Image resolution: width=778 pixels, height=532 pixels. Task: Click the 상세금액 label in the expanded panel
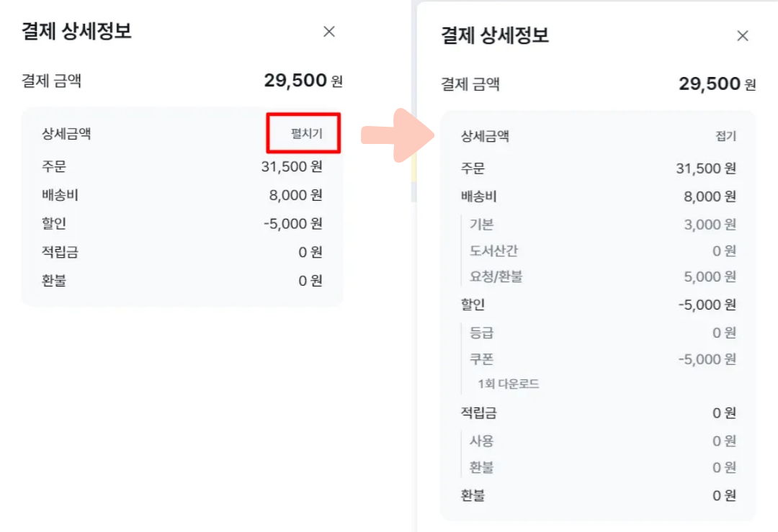[x=485, y=137]
